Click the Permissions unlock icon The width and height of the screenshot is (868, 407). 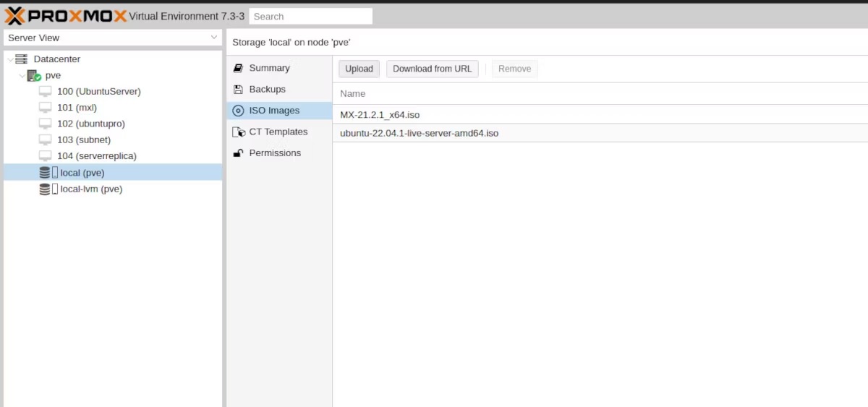click(238, 153)
